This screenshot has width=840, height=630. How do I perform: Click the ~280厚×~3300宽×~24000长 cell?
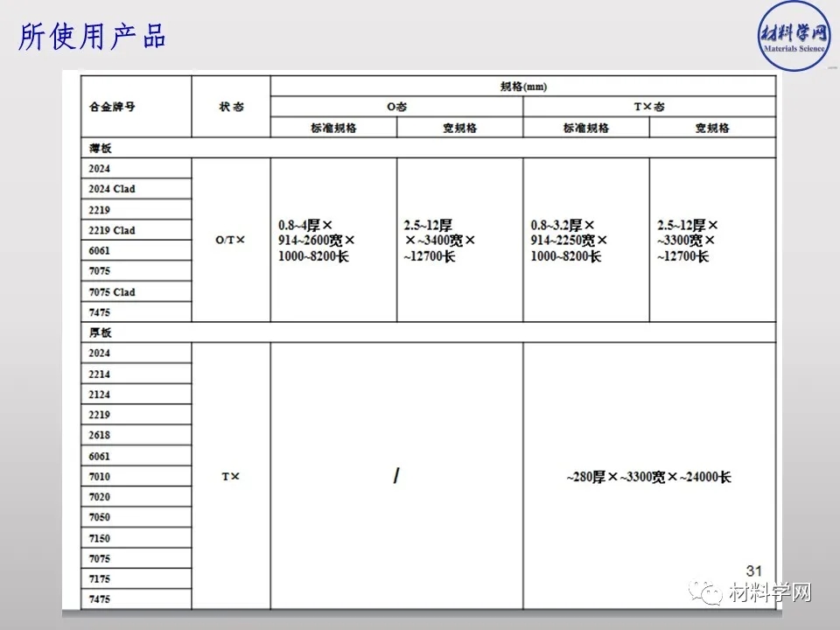tap(648, 477)
